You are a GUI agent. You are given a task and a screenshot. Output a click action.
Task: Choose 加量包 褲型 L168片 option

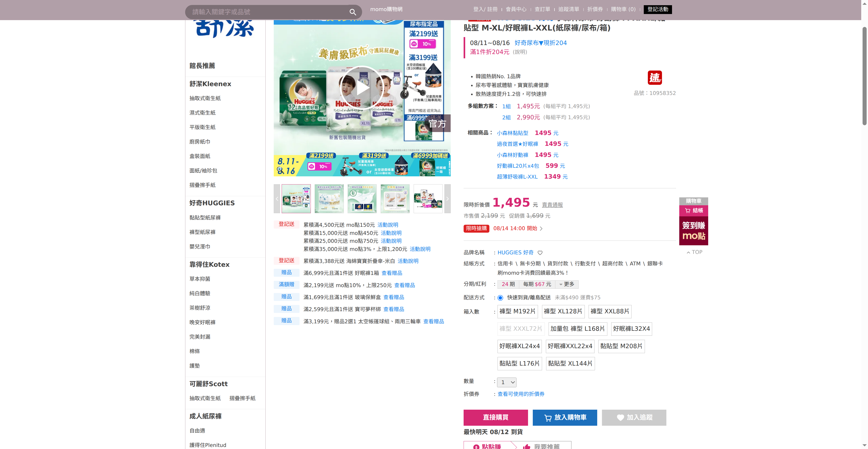[578, 329]
